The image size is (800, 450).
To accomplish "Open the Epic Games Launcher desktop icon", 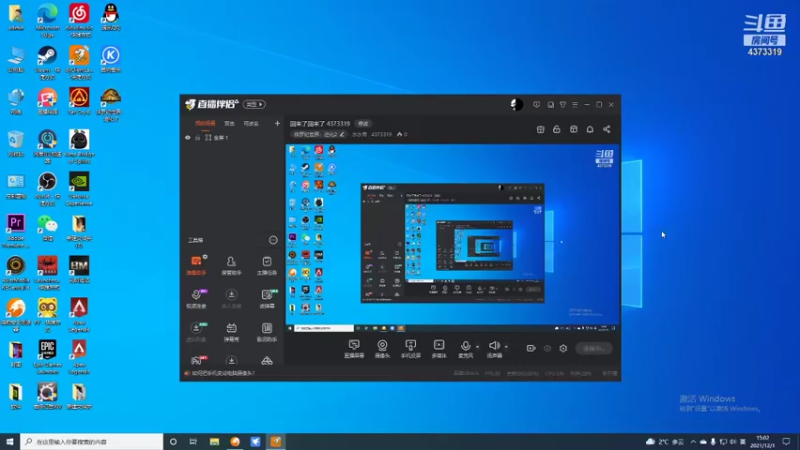I will pos(47,357).
